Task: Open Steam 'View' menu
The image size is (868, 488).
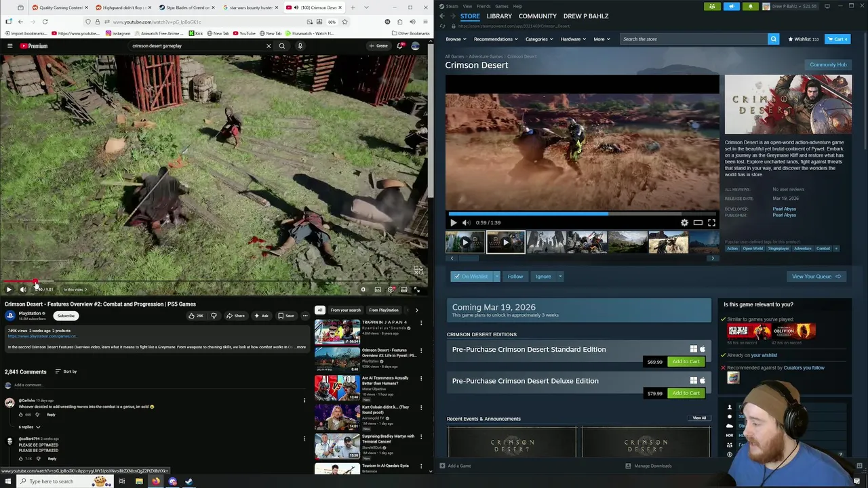Action: click(467, 6)
